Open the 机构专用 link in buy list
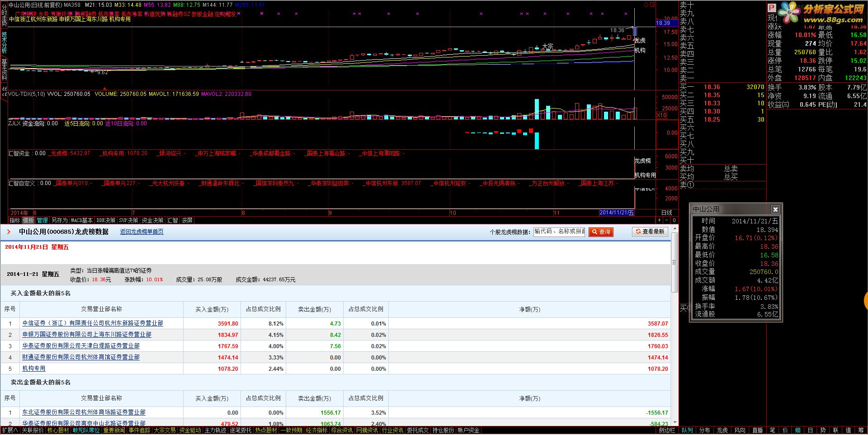Screen dimensions: 868x435 (x=34, y=369)
